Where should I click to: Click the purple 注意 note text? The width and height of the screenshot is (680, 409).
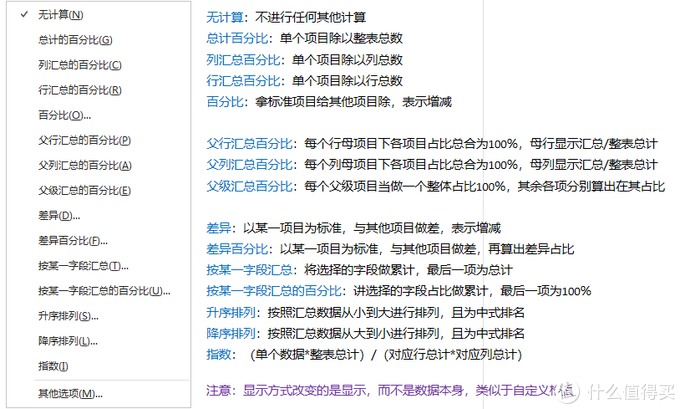(x=389, y=391)
